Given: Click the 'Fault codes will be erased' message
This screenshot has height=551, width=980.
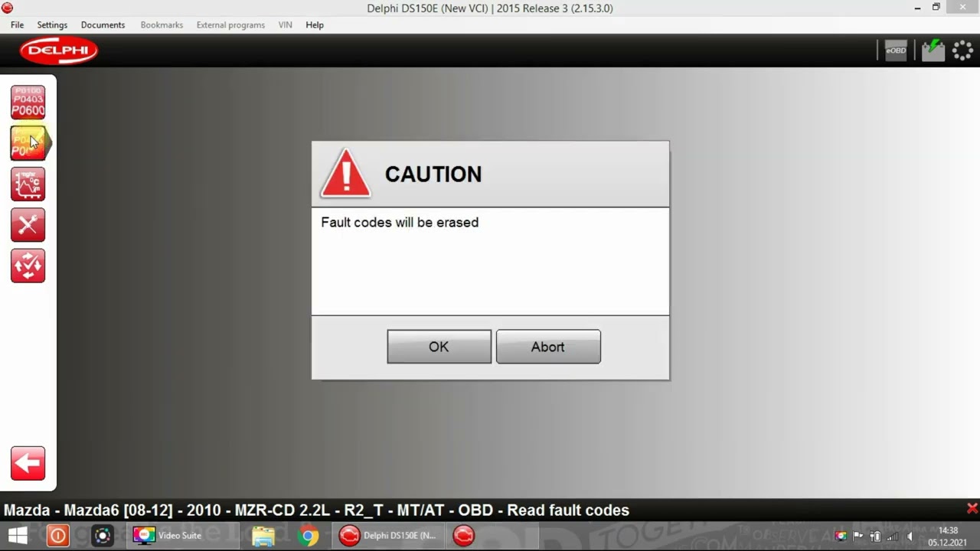Looking at the screenshot, I should coord(400,222).
